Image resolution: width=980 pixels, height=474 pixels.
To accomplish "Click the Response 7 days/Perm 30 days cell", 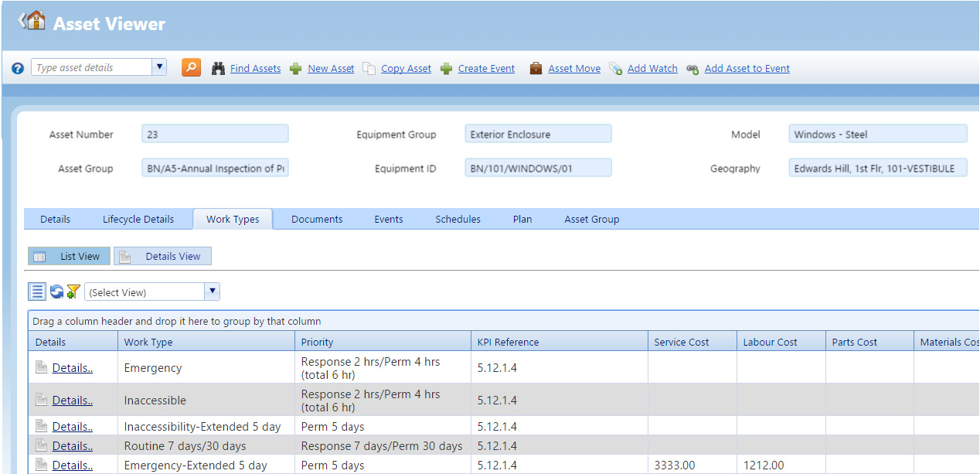I will (383, 445).
